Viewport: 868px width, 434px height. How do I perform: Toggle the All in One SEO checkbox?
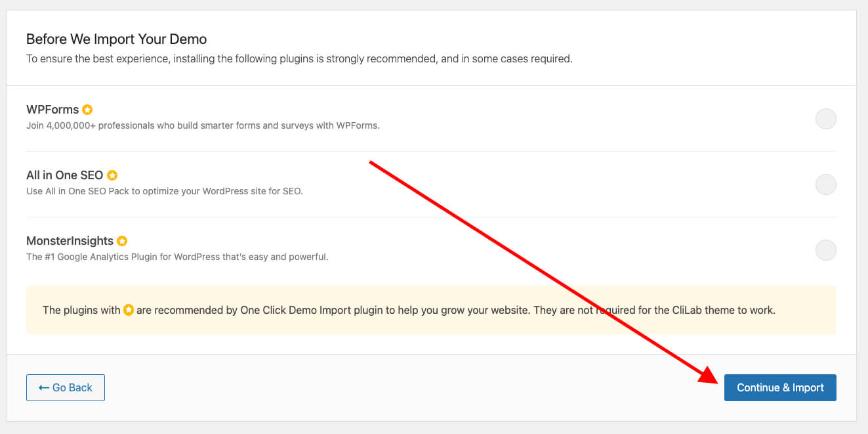point(825,184)
